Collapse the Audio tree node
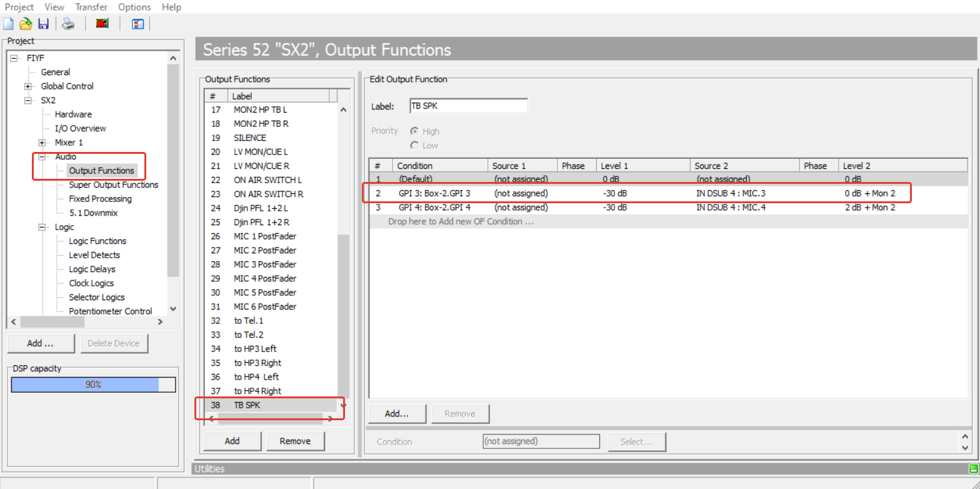Viewport: 980px width, 489px height. [42, 157]
